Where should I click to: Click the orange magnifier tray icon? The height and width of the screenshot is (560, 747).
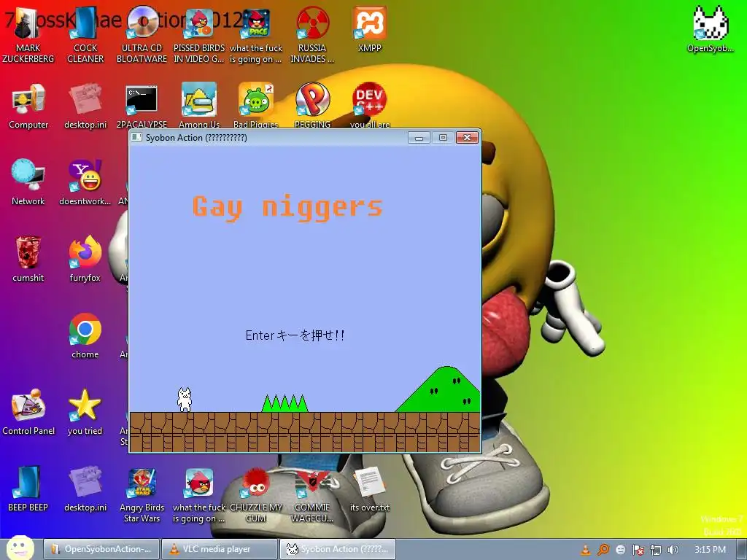603,550
